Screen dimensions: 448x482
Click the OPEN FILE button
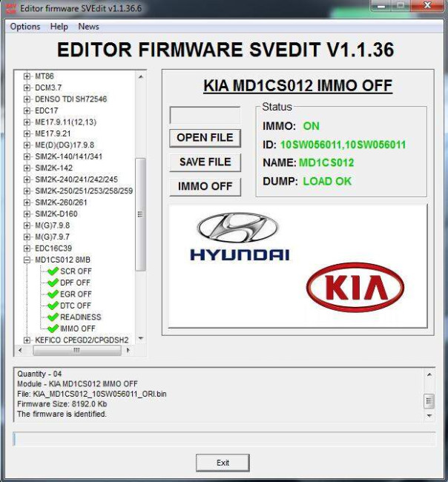point(205,138)
